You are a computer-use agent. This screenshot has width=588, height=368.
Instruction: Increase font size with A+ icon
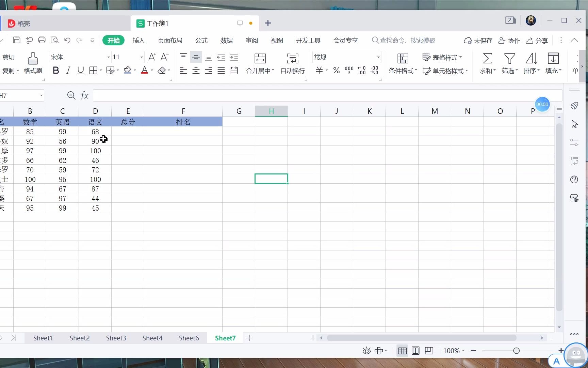point(152,57)
